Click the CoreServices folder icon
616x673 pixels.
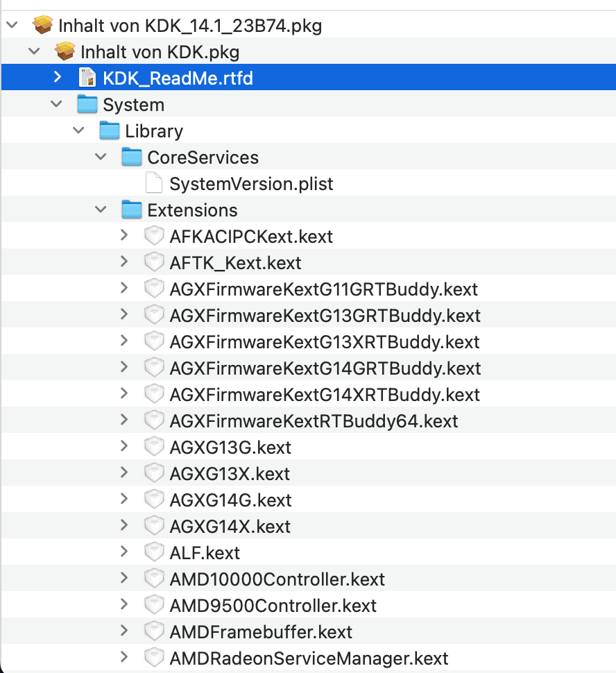pyautogui.click(x=132, y=157)
